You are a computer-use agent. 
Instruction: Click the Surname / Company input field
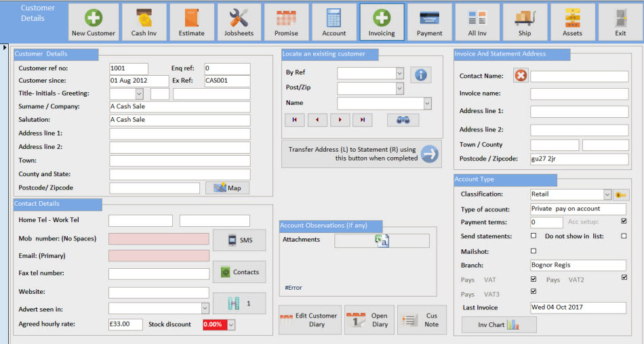(x=180, y=106)
